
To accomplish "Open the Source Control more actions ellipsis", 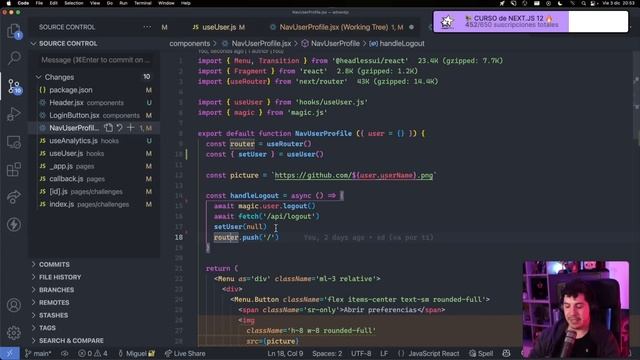I will (147, 27).
